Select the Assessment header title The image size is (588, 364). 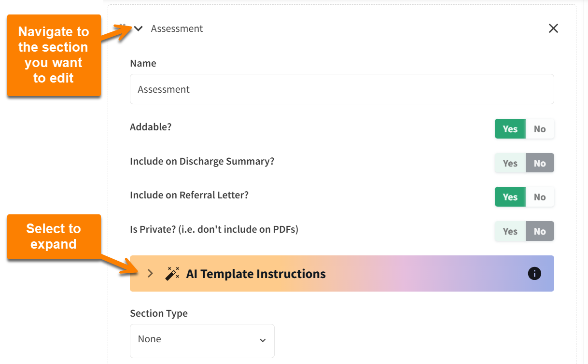pos(177,28)
